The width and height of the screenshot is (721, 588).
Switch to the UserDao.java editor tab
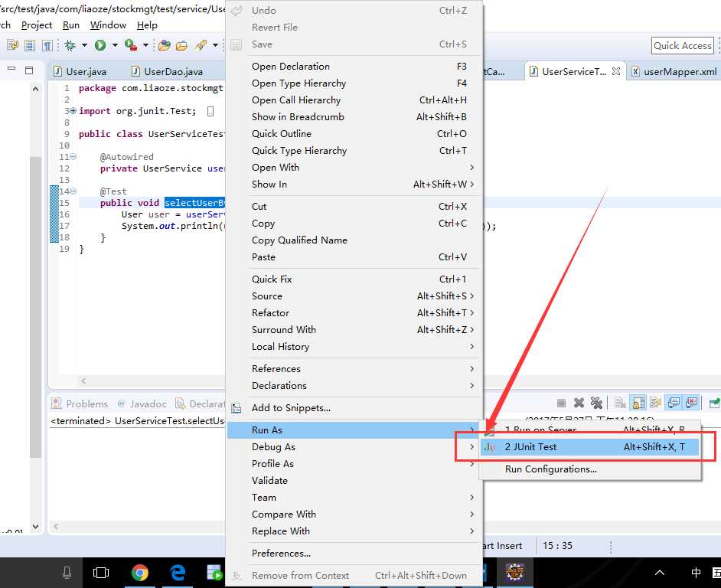pyautogui.click(x=173, y=72)
